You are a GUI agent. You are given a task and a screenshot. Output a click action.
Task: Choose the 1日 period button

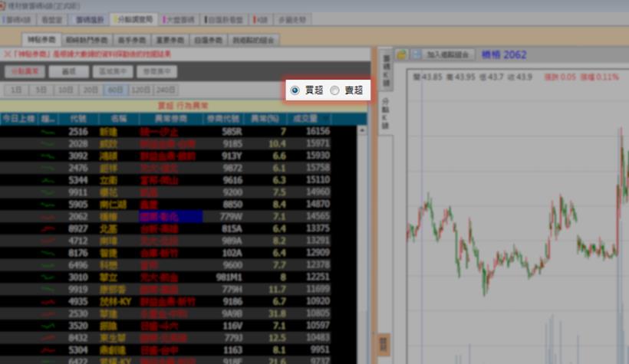[16, 90]
